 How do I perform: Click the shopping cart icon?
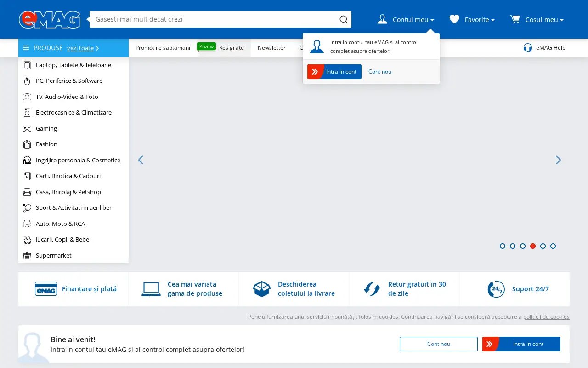[515, 19]
